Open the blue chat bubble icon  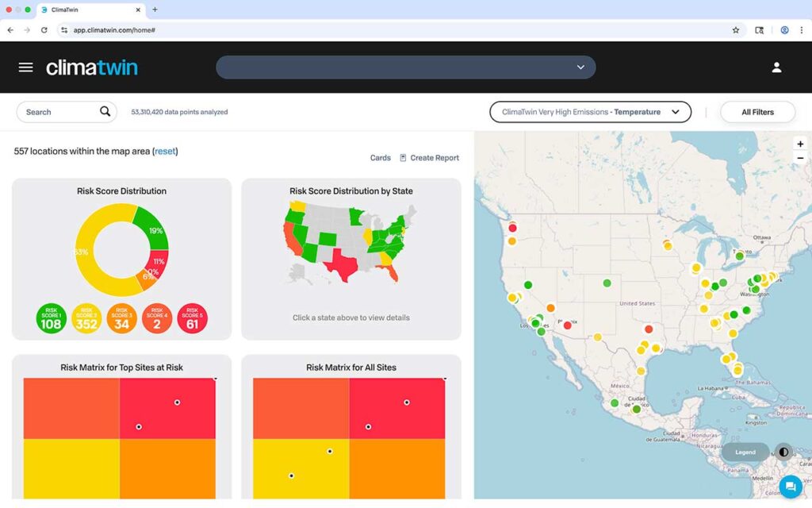click(789, 486)
